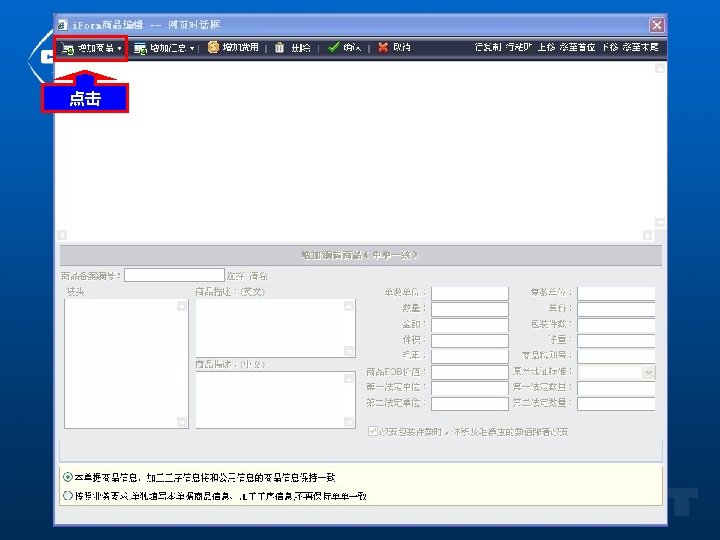Focus the 第一法定数量 input field
This screenshot has height=540, width=720.
pyautogui.click(x=616, y=388)
